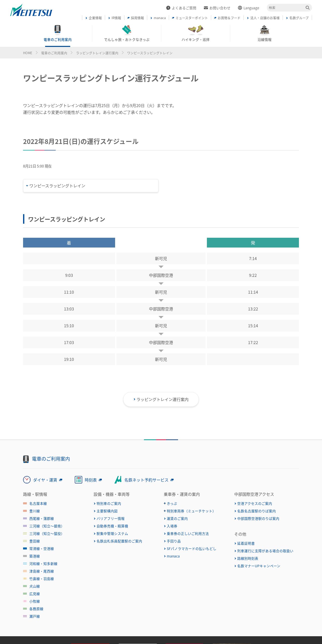The width and height of the screenshot is (322, 644).
Task: Click the 検索 search input field
Action: (286, 8)
